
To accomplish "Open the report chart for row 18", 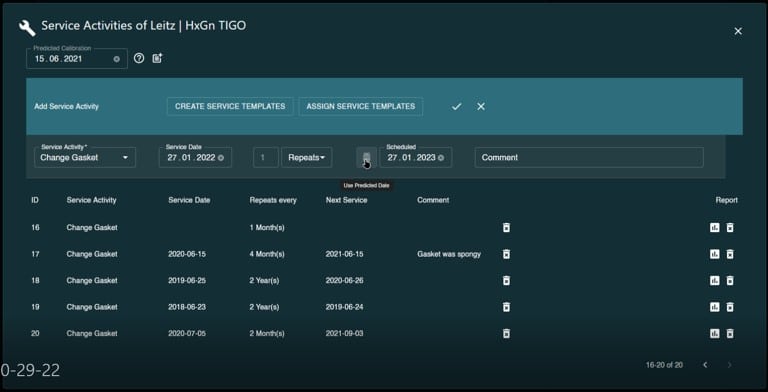I will (x=715, y=280).
